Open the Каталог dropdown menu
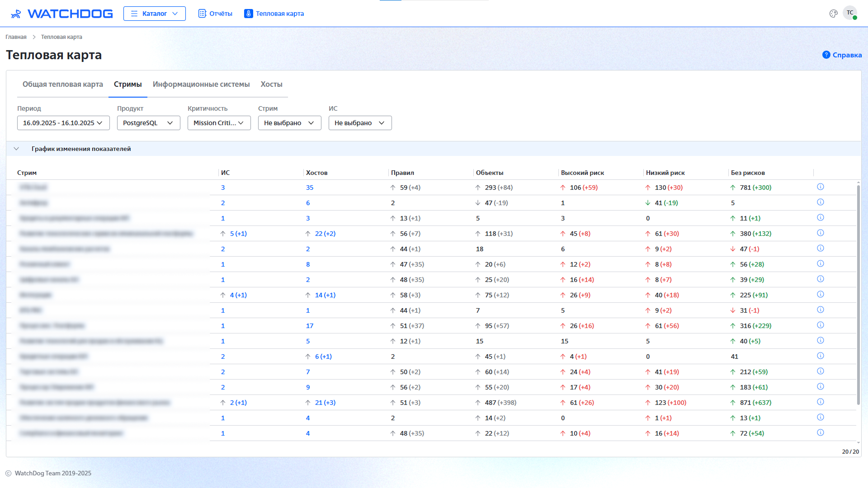The image size is (868, 488). pos(155,14)
